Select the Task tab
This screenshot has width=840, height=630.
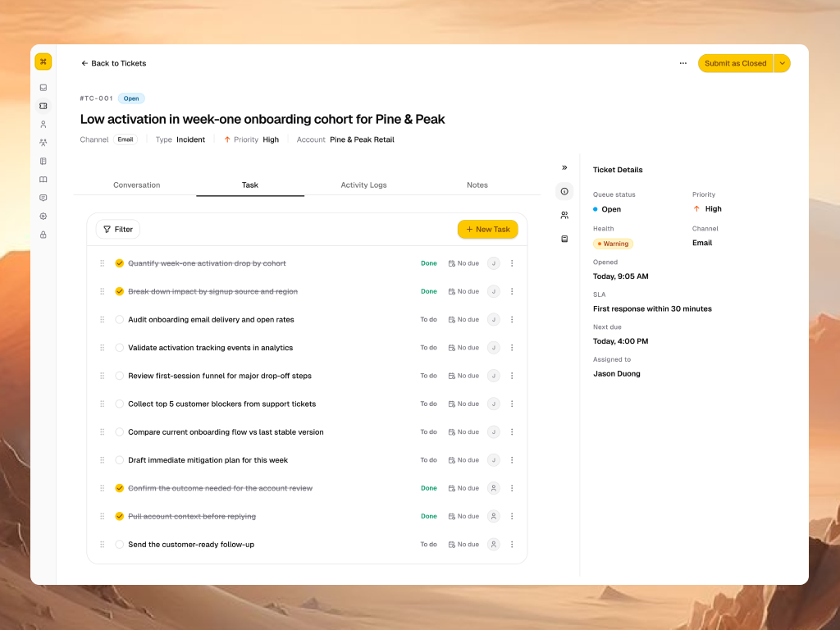pyautogui.click(x=250, y=185)
